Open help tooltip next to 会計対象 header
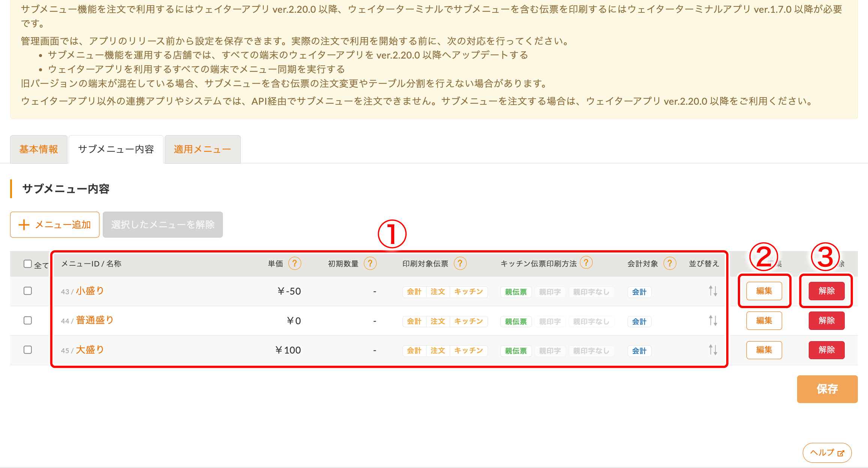 670,263
